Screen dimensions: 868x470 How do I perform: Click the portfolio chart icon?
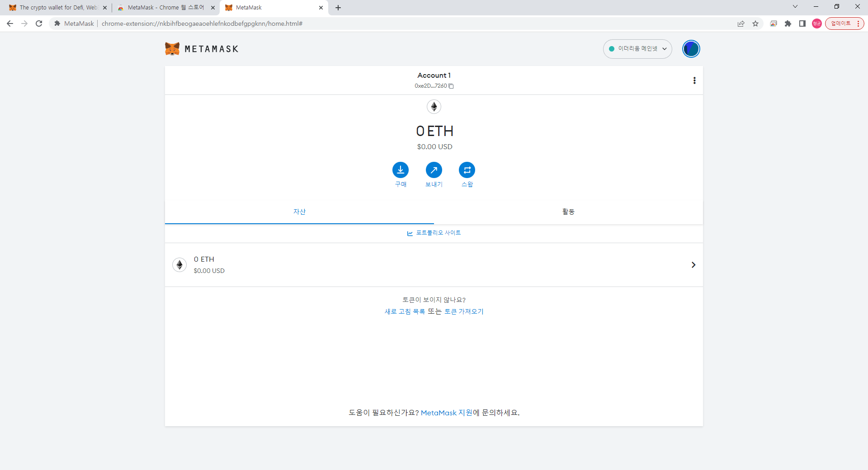[410, 233]
